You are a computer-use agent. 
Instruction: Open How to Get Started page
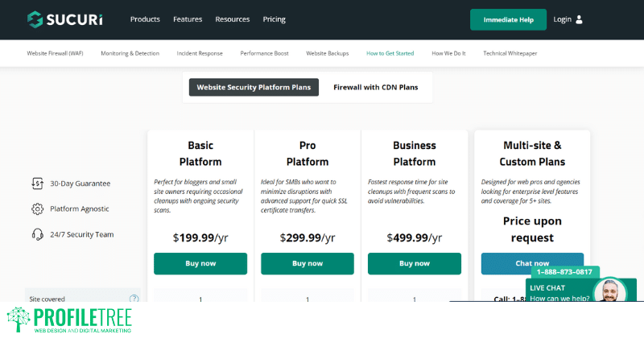click(x=390, y=53)
